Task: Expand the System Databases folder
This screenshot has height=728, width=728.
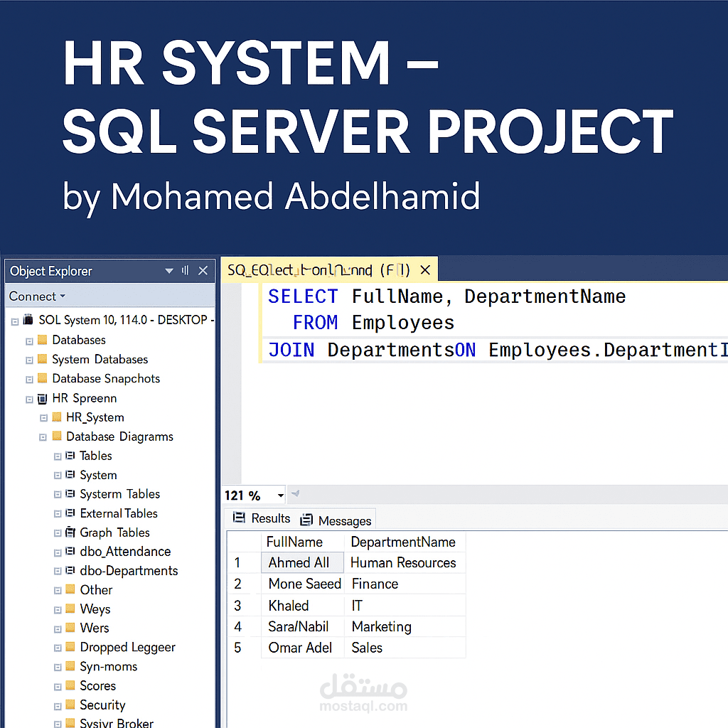Action: pyautogui.click(x=29, y=360)
